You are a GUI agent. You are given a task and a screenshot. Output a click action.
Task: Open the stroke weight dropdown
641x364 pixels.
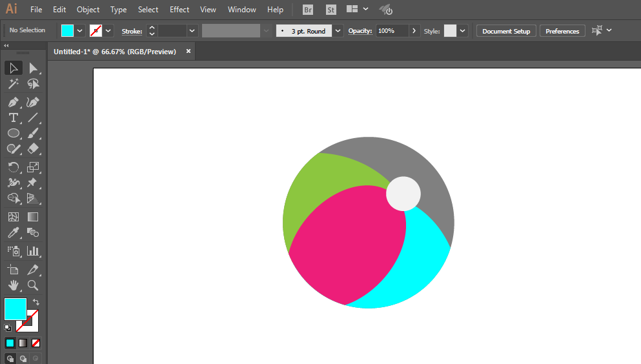(x=192, y=30)
